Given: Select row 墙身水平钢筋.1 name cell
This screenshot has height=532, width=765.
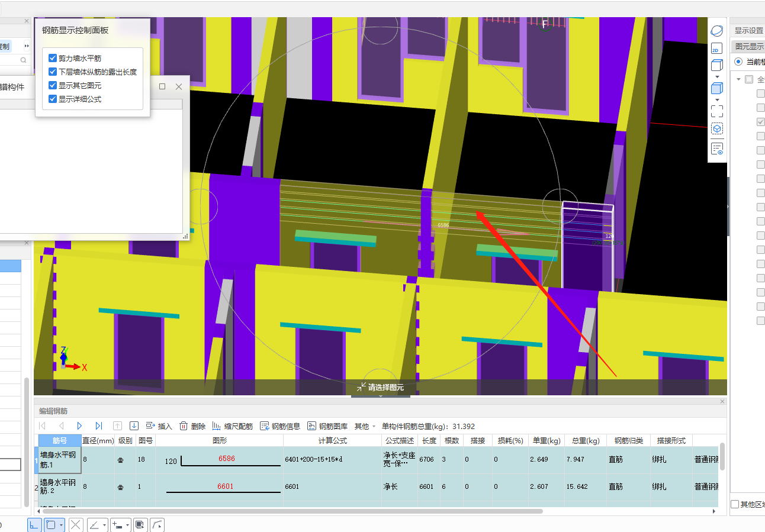Looking at the screenshot, I should [x=60, y=460].
